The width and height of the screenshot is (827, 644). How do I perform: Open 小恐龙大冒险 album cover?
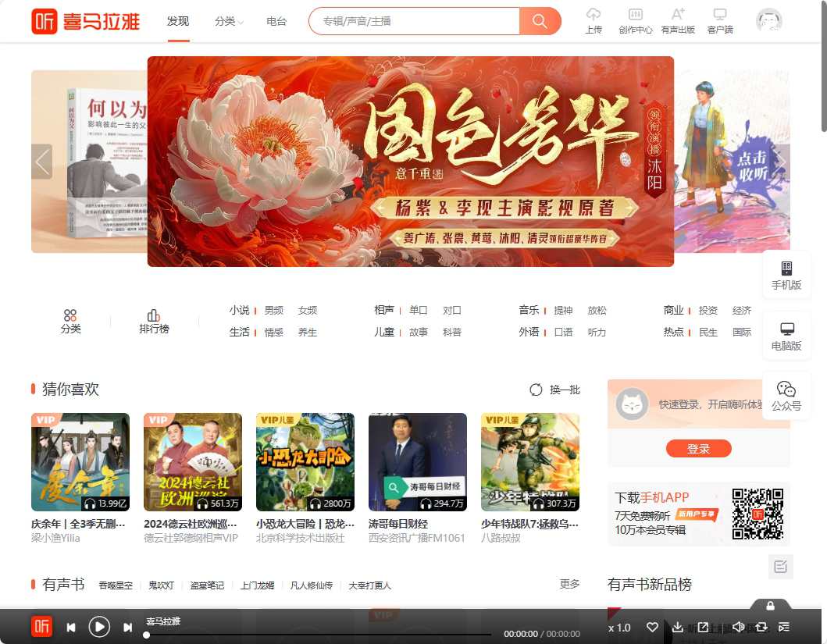[305, 462]
